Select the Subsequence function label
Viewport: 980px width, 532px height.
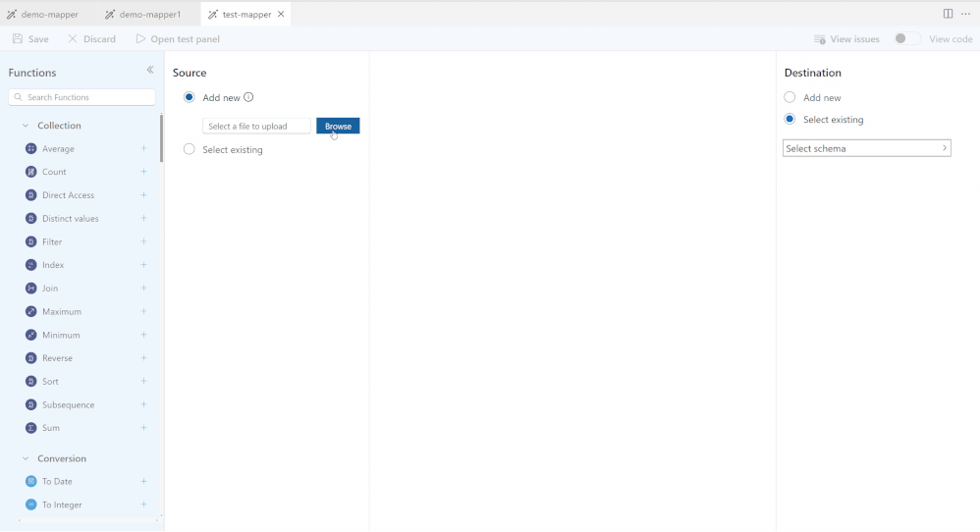pos(68,404)
